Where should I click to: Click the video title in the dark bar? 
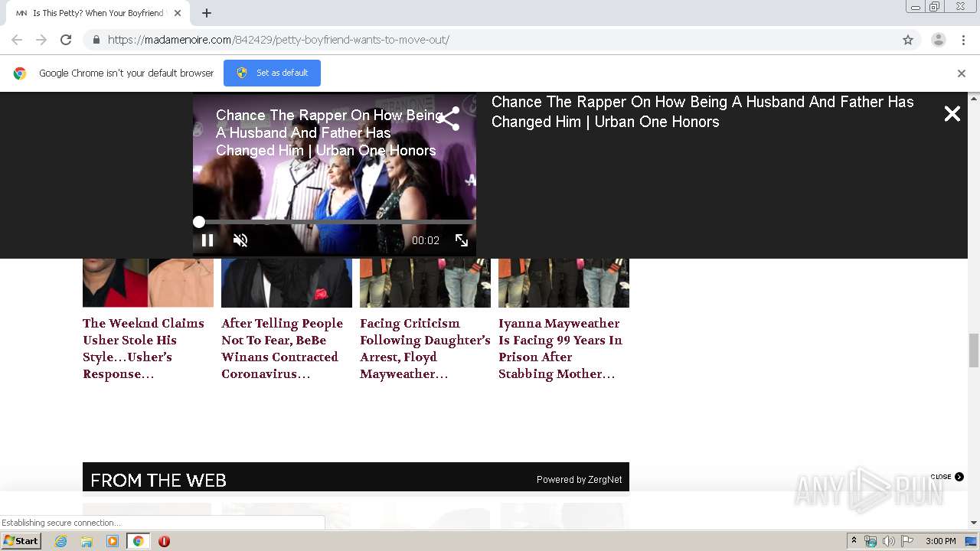(x=702, y=112)
